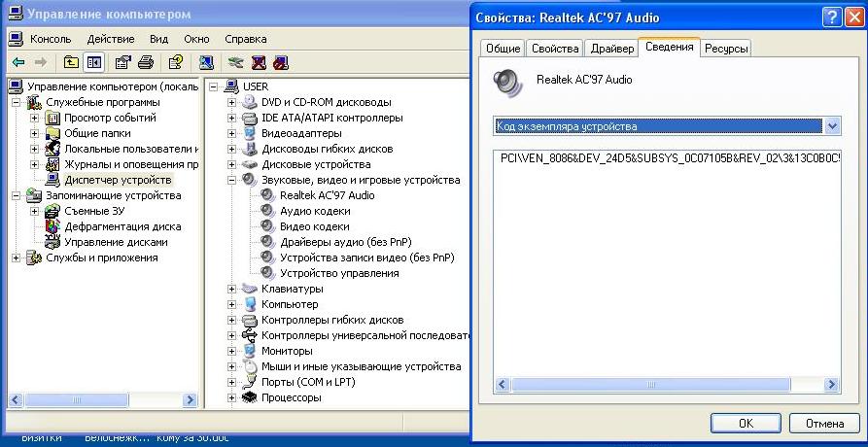Image resolution: width=868 pixels, height=447 pixels.
Task: Go back using the green back arrow
Action: (18, 62)
